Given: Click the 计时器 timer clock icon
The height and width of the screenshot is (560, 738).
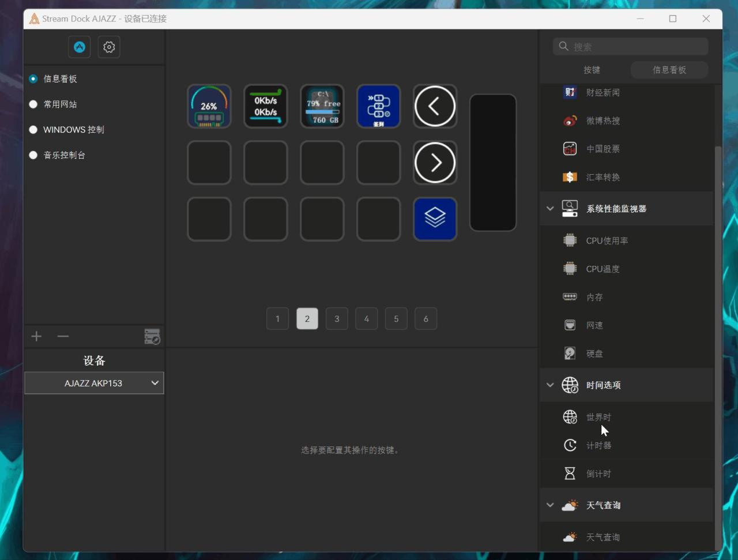Looking at the screenshot, I should [x=570, y=445].
